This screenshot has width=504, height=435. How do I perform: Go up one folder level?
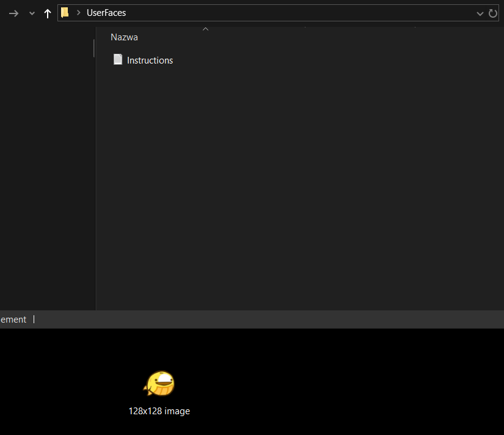(48, 13)
